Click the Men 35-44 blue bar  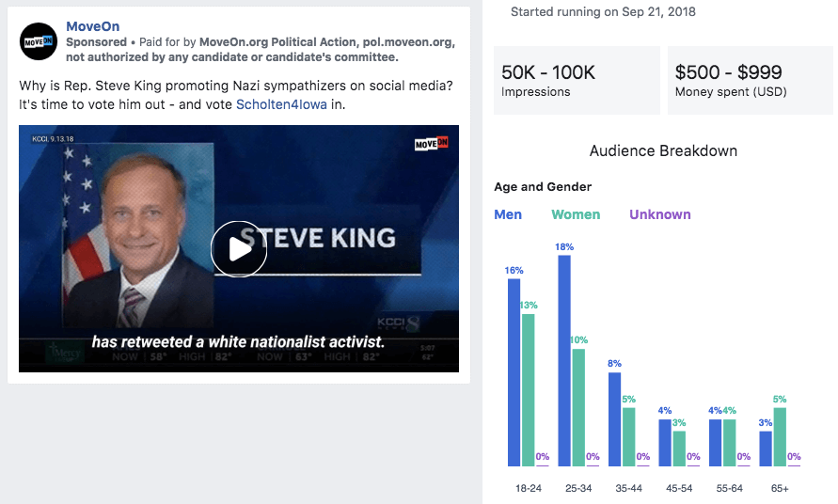614,418
